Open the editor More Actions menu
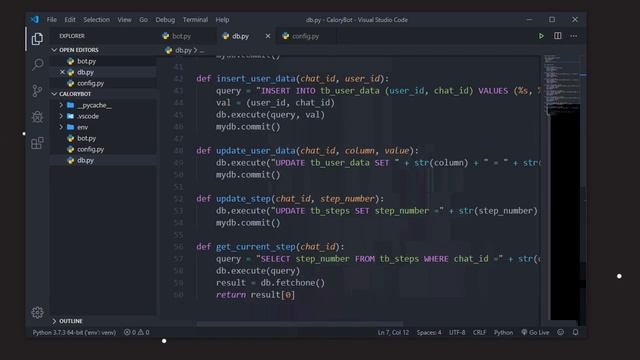The image size is (640, 360). [573, 36]
